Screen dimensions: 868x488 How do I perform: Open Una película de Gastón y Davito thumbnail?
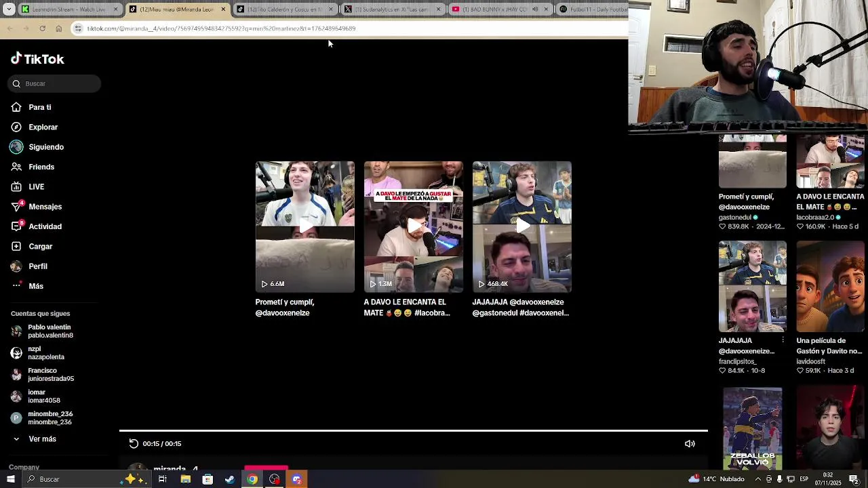(831, 286)
